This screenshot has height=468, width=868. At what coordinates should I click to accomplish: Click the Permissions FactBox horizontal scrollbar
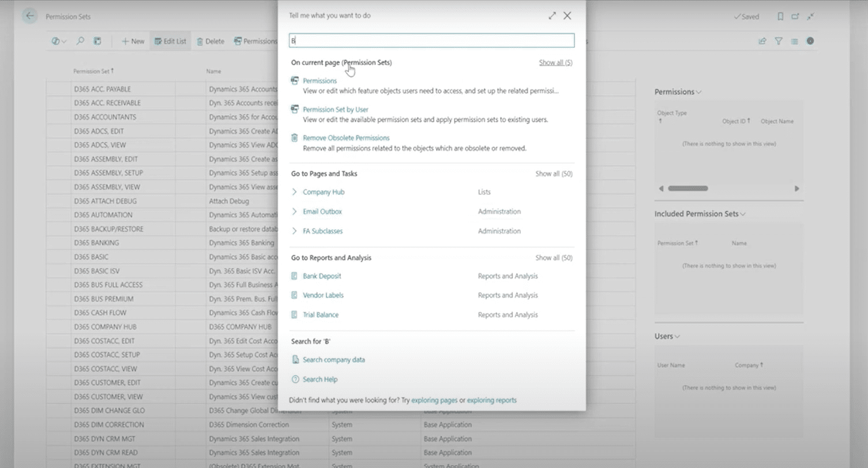(x=687, y=188)
